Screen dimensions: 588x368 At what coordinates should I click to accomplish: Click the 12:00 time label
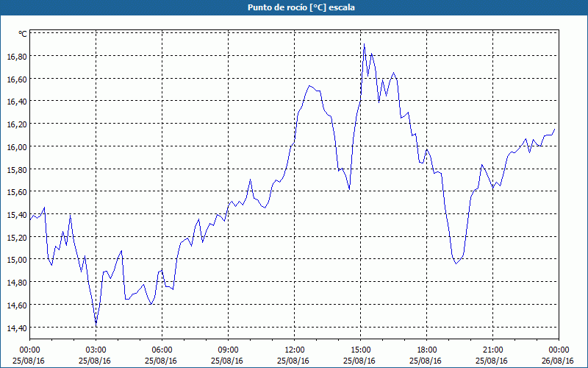point(295,350)
